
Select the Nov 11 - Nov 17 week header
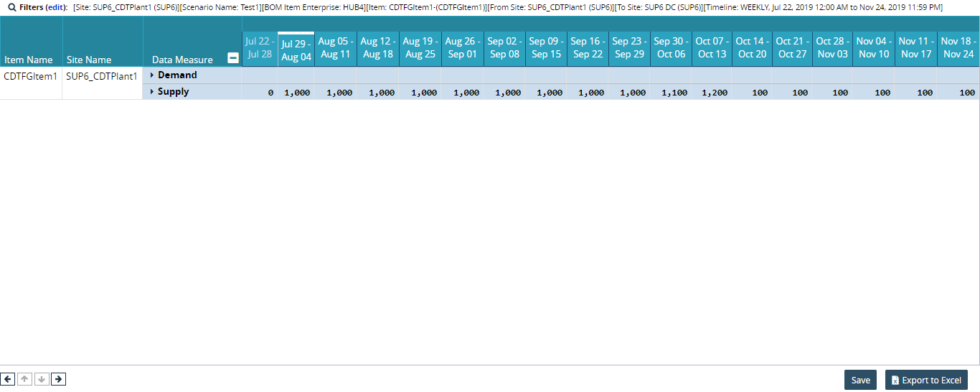[x=915, y=48]
